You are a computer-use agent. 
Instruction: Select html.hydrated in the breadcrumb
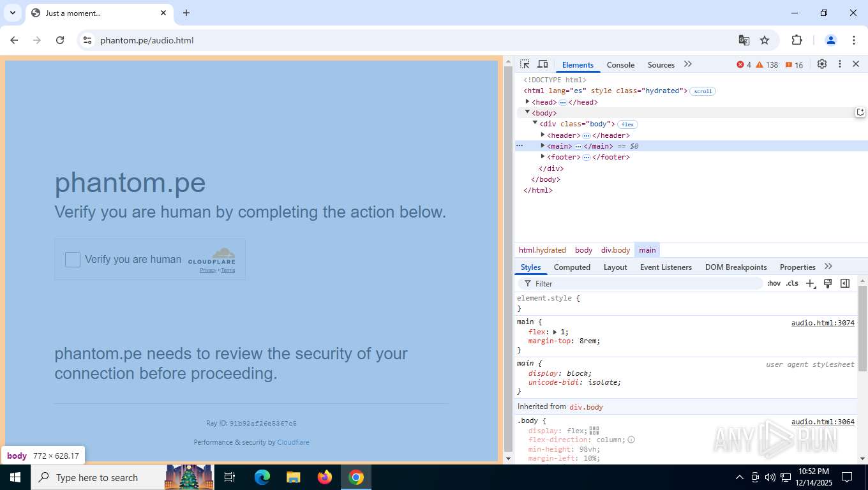[x=542, y=250]
